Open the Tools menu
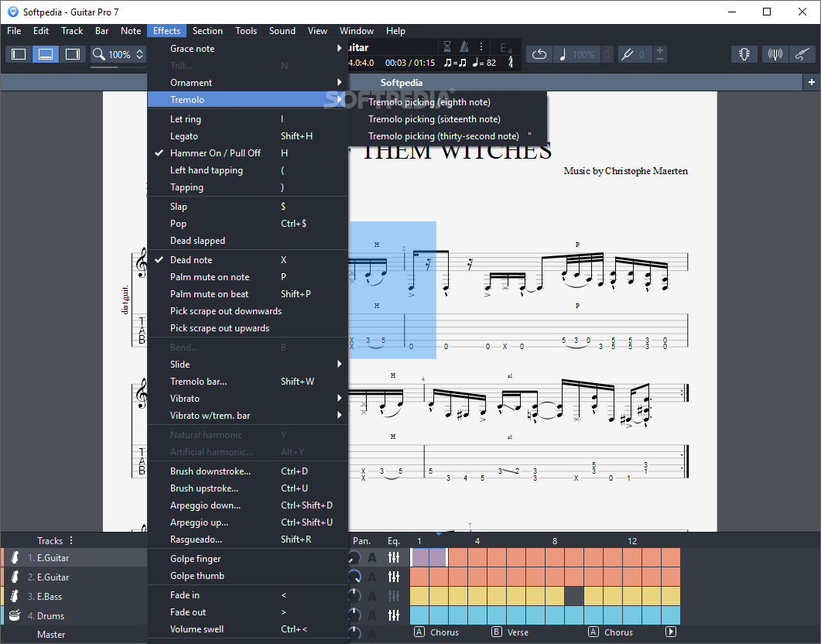 [246, 31]
